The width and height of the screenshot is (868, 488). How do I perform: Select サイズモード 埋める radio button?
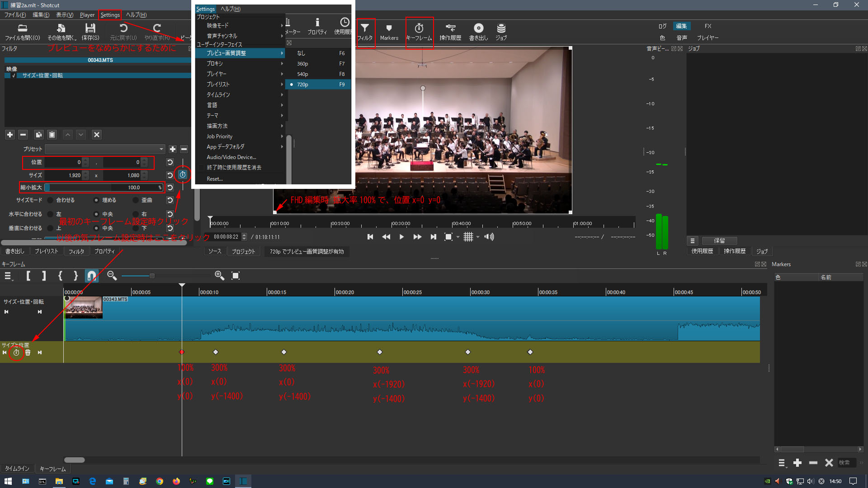coord(96,200)
